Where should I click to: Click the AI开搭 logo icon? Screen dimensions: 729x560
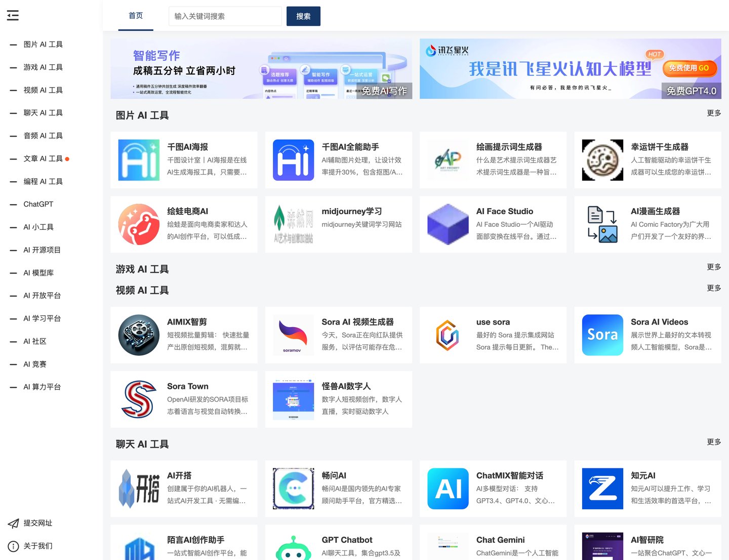(x=139, y=489)
